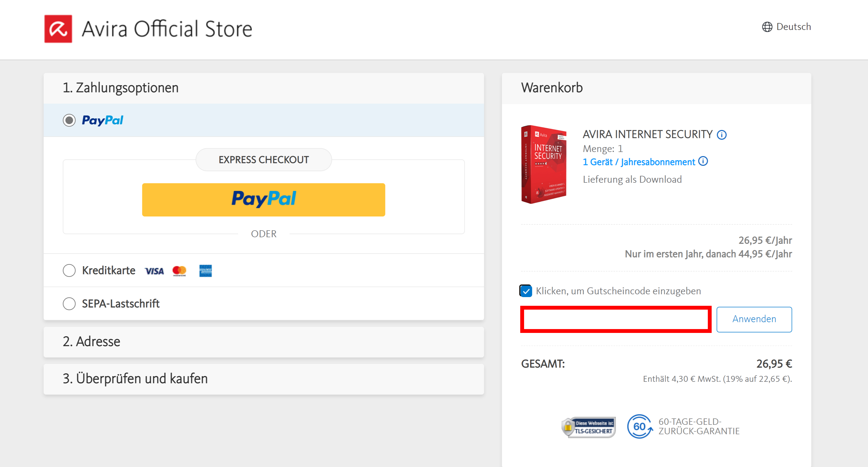Screen dimensions: 868x467
Task: Click the Anwenden button
Action: [x=754, y=319]
